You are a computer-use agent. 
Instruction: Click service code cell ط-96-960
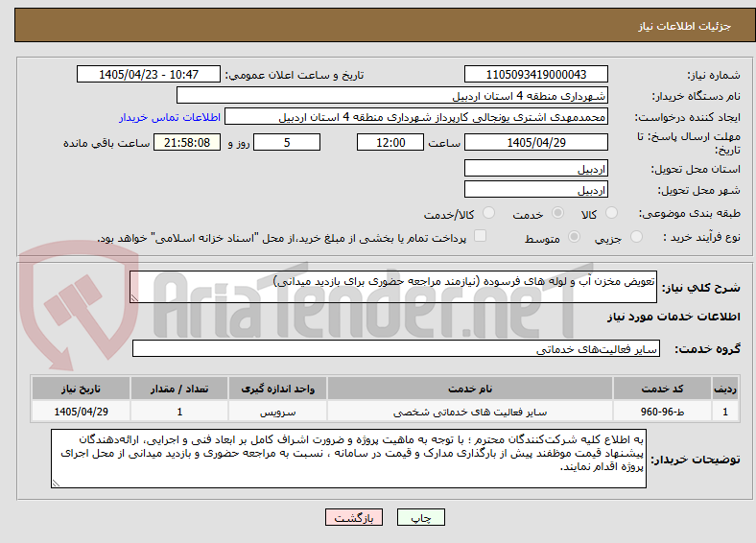point(663,412)
